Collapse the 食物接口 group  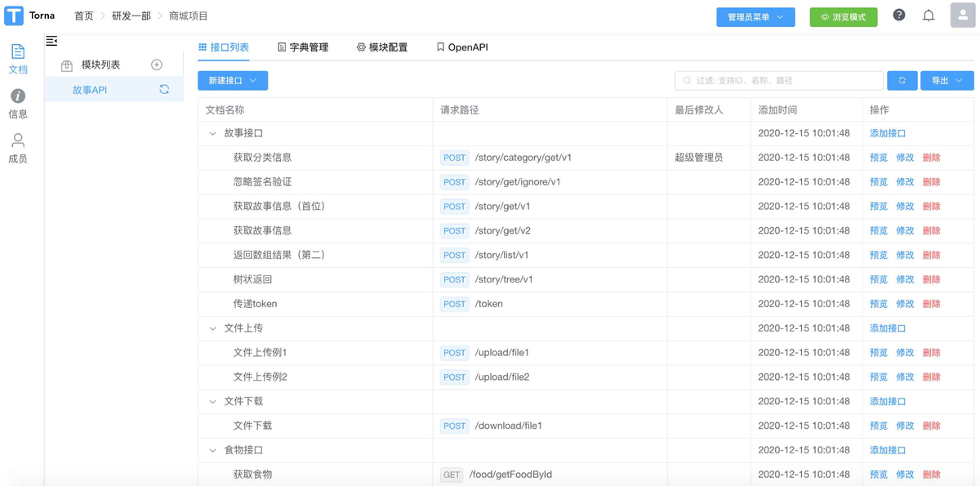pyautogui.click(x=213, y=450)
